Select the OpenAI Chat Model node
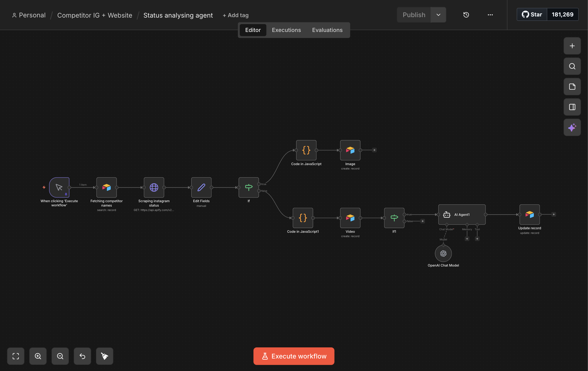This screenshot has height=371, width=588. click(443, 253)
